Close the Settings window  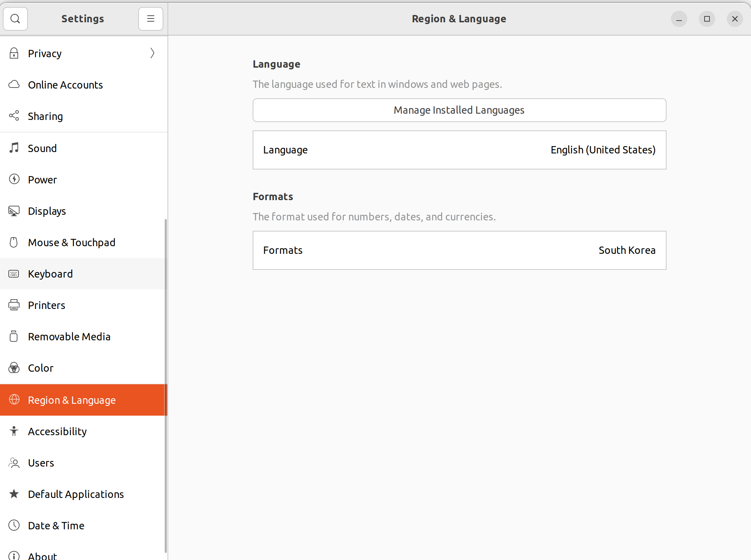click(735, 19)
